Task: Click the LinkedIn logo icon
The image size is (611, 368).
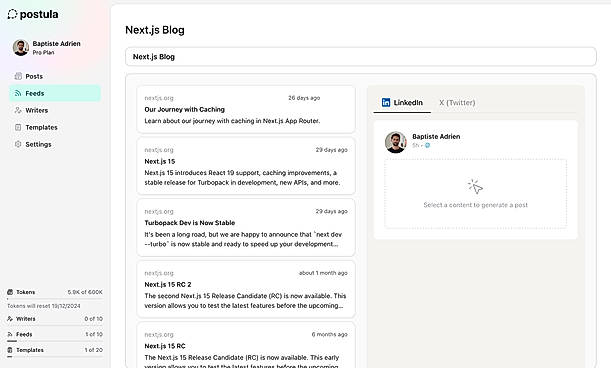Action: point(386,103)
